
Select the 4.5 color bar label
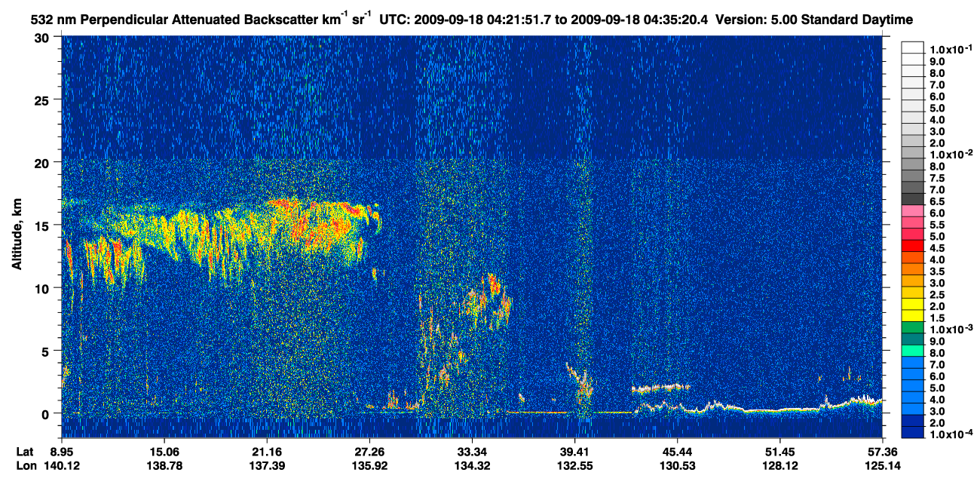(937, 248)
